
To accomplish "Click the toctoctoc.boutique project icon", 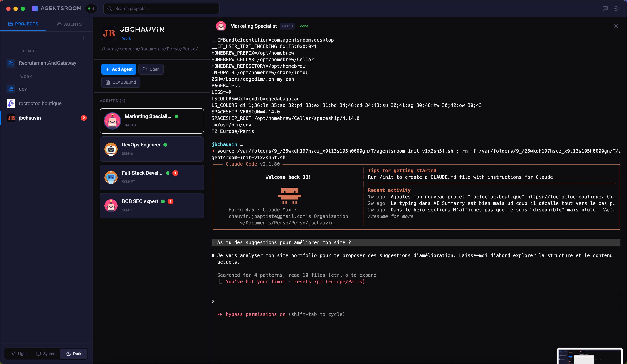I will pos(11,103).
